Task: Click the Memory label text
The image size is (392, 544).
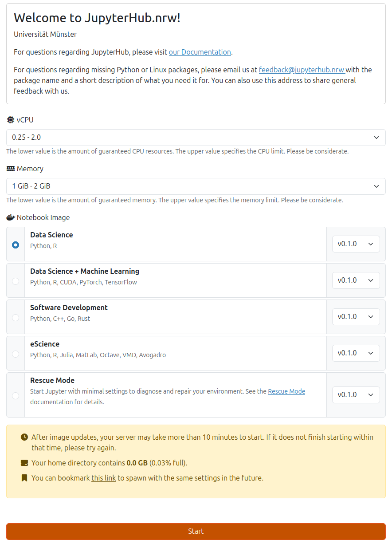Action: (30, 169)
